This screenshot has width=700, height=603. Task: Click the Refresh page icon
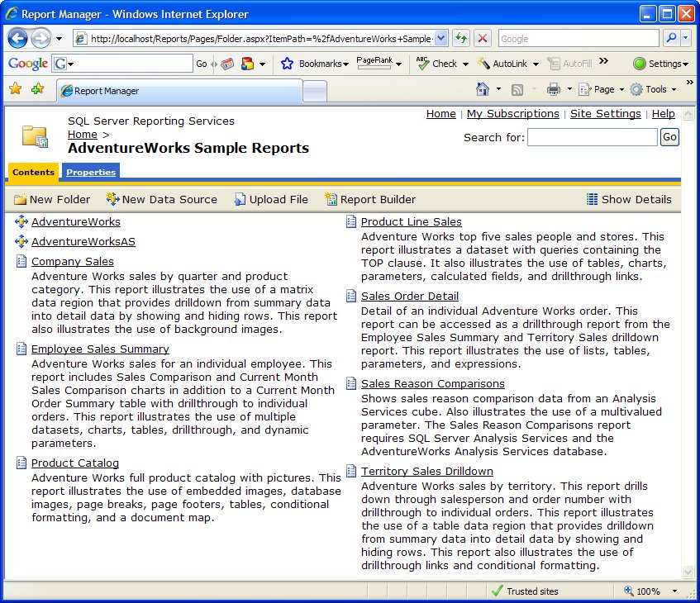(x=460, y=38)
